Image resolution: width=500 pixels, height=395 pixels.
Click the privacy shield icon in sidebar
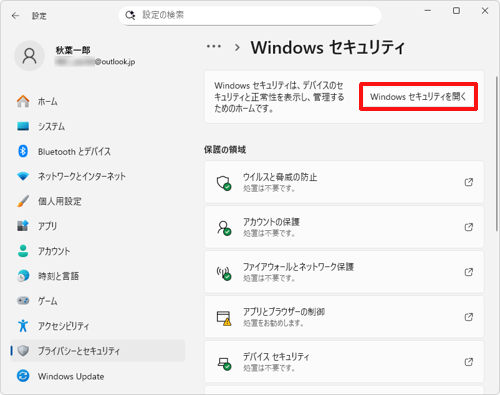[x=23, y=351]
